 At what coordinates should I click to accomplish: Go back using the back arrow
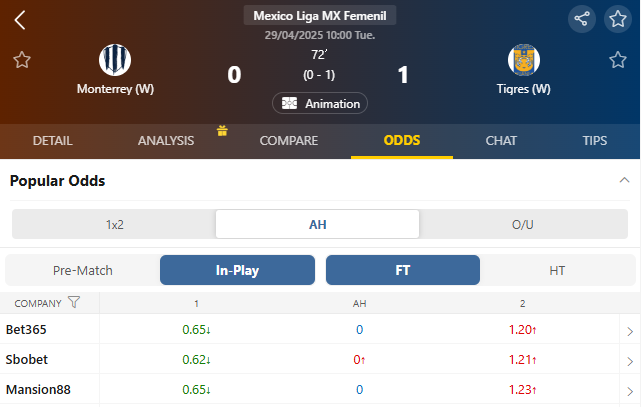point(21,20)
